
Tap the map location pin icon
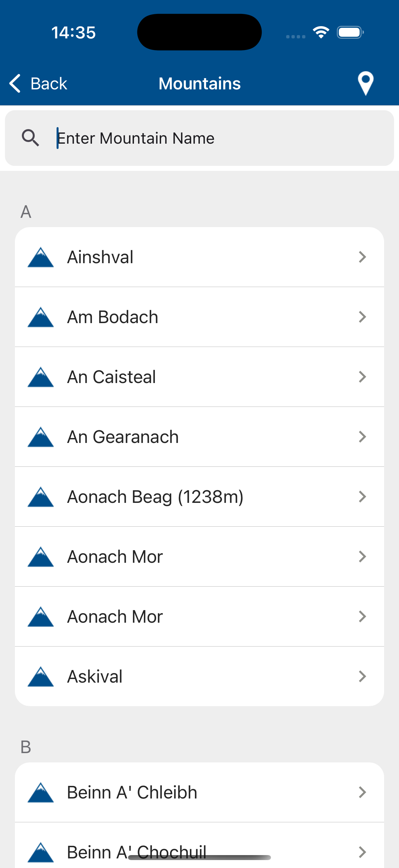coord(365,83)
